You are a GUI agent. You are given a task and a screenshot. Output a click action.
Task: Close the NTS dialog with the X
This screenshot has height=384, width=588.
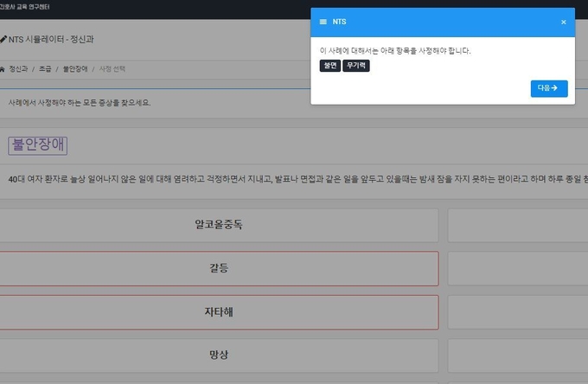(563, 22)
